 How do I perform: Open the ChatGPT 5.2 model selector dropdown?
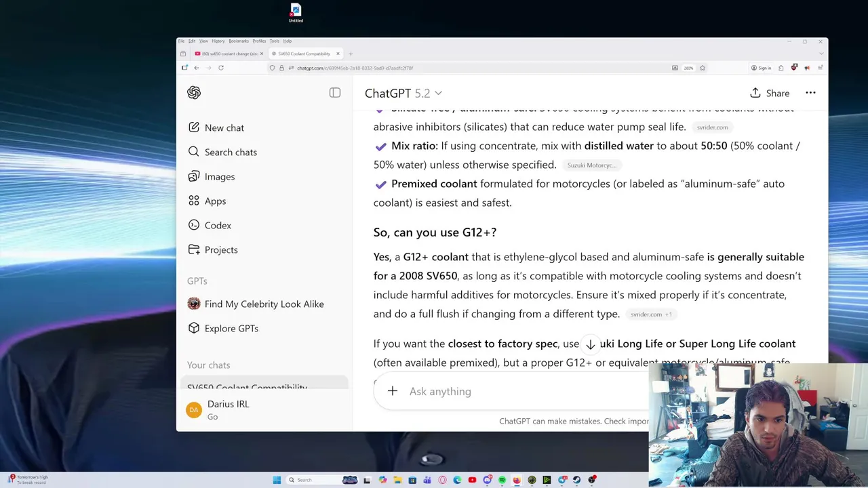click(403, 93)
